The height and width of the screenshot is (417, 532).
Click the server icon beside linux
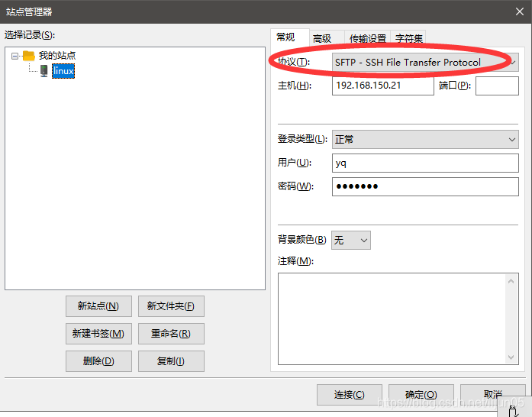pyautogui.click(x=44, y=71)
